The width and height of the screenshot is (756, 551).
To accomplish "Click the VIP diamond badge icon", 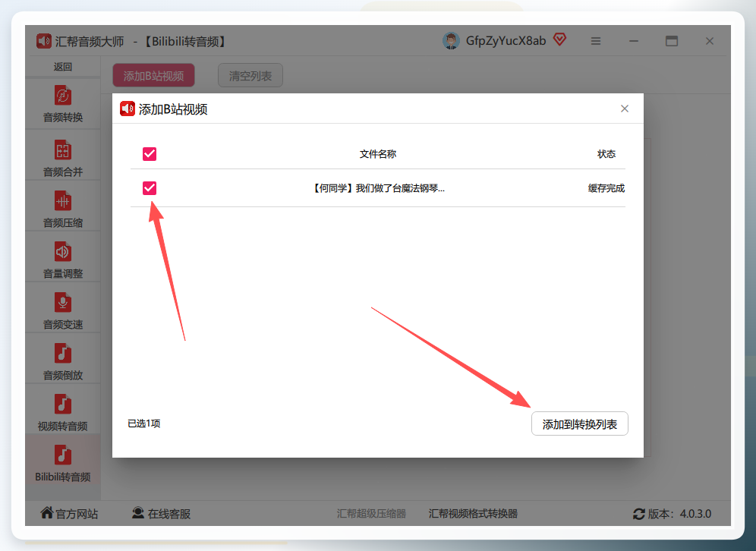I will [559, 39].
